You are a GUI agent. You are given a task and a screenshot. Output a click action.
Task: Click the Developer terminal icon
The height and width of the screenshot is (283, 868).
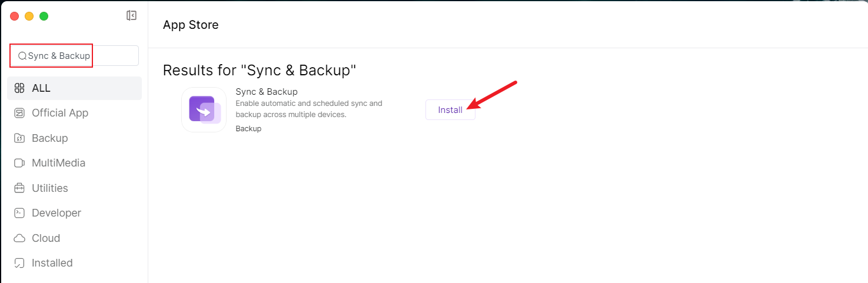19,213
